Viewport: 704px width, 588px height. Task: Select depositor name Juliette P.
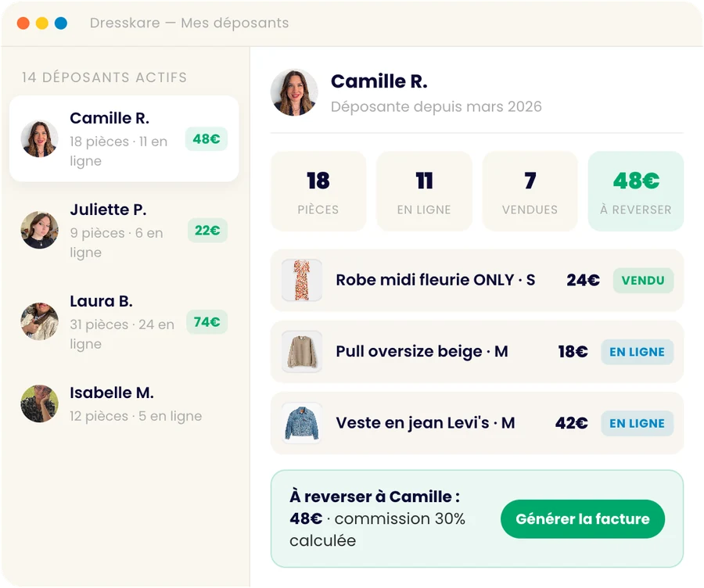(108, 210)
